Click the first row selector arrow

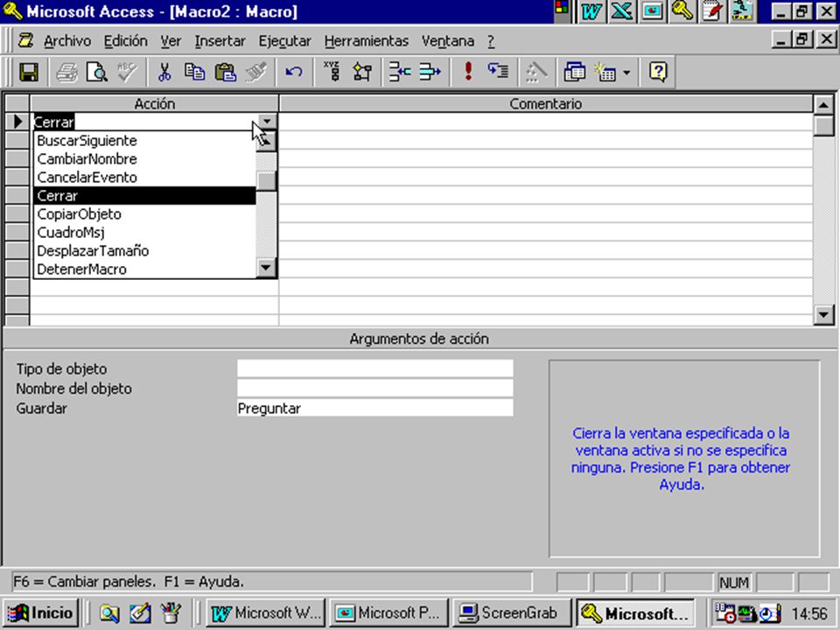(x=17, y=122)
